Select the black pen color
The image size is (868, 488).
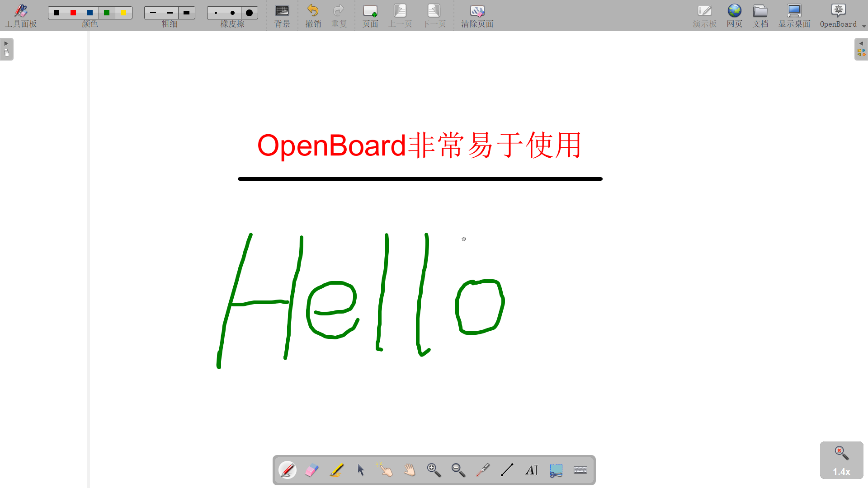pyautogui.click(x=57, y=13)
